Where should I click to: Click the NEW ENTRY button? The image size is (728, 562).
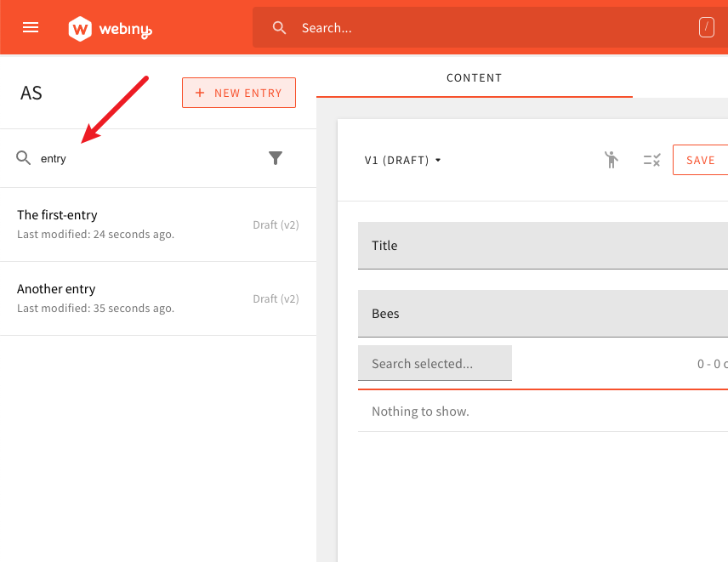click(239, 93)
